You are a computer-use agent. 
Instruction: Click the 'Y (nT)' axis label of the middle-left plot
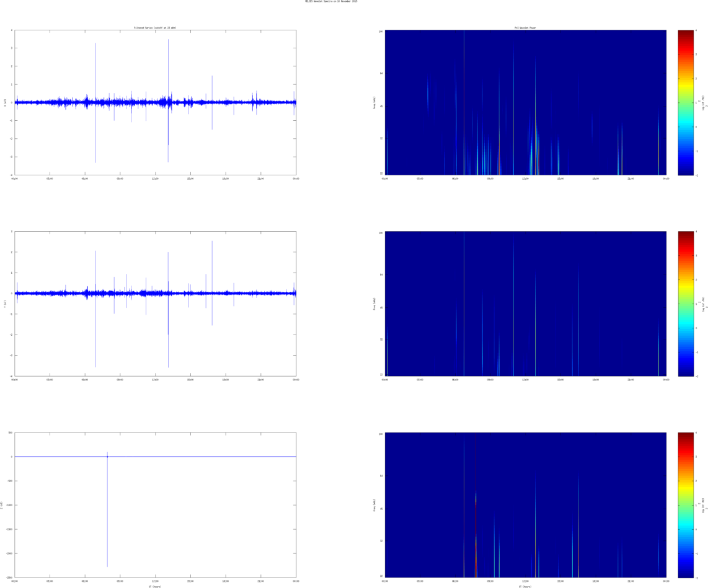[x=5, y=304]
